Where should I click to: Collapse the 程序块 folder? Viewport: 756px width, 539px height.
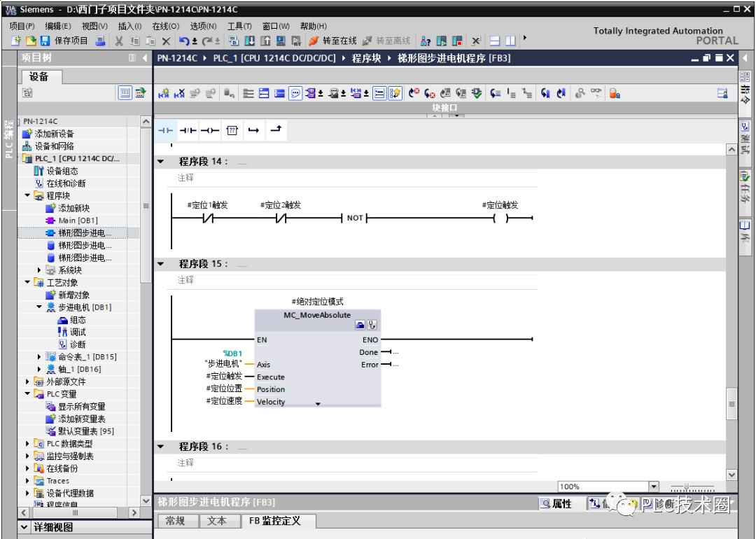[x=27, y=195]
